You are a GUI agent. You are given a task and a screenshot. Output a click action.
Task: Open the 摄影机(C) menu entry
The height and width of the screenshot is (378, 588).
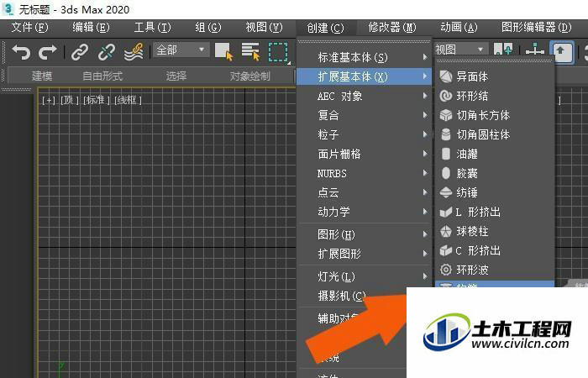tap(341, 296)
